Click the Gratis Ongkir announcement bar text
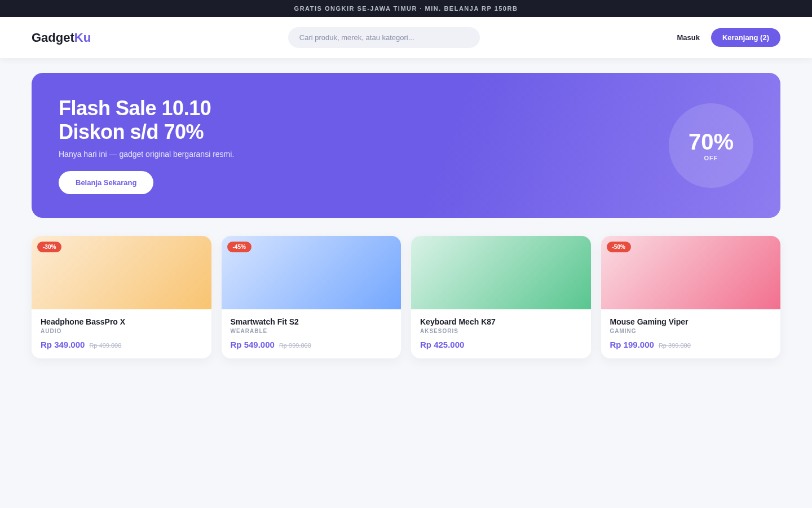Screen dimensions: 812x508 click(406, 8)
